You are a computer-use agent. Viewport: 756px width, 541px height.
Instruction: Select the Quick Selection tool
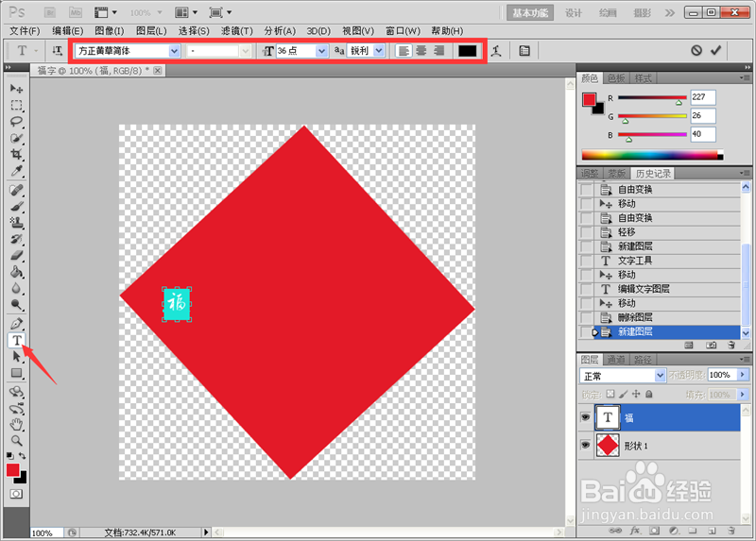16,138
